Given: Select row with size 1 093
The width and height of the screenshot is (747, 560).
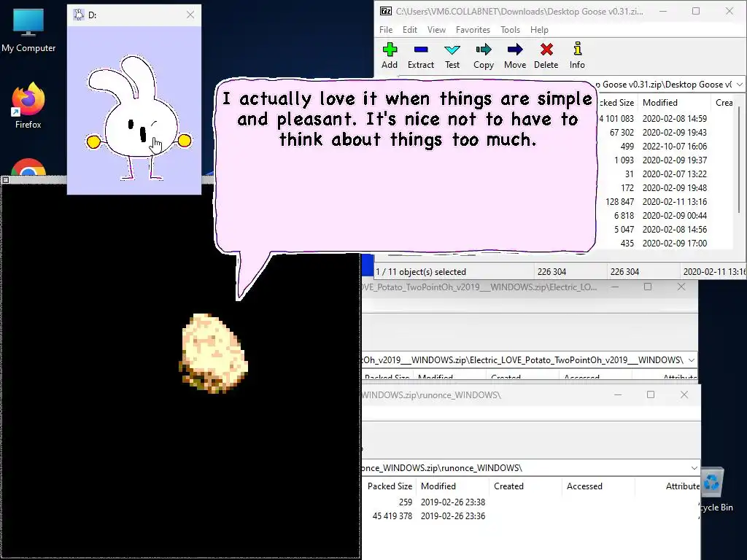Looking at the screenshot, I should [665, 160].
